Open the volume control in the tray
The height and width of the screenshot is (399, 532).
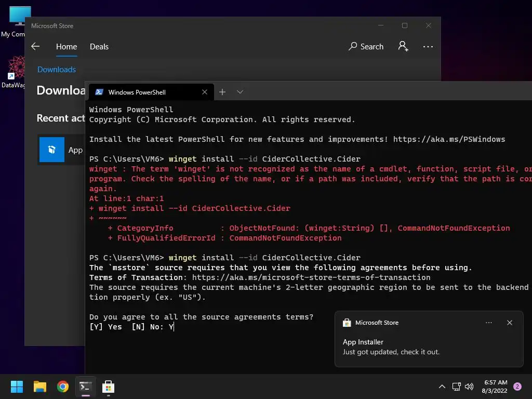point(469,387)
